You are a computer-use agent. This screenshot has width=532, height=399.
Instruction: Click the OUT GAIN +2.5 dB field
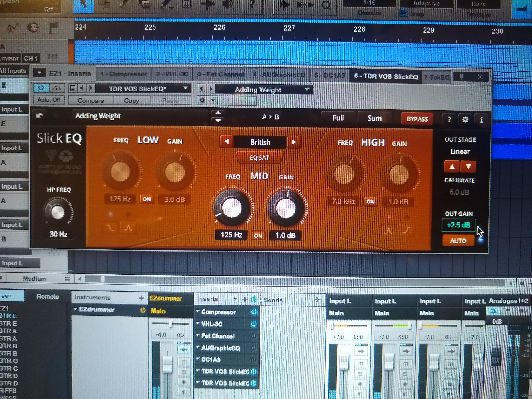click(459, 225)
